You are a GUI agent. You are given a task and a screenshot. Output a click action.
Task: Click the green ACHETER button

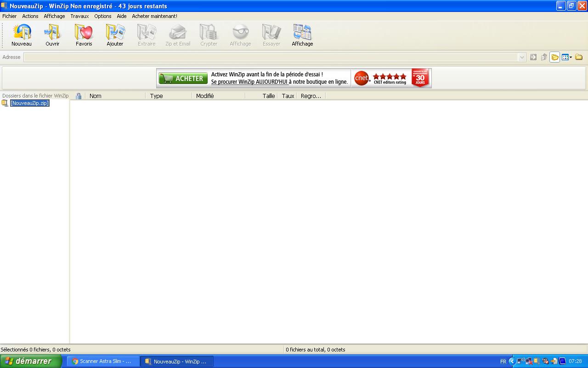[183, 78]
